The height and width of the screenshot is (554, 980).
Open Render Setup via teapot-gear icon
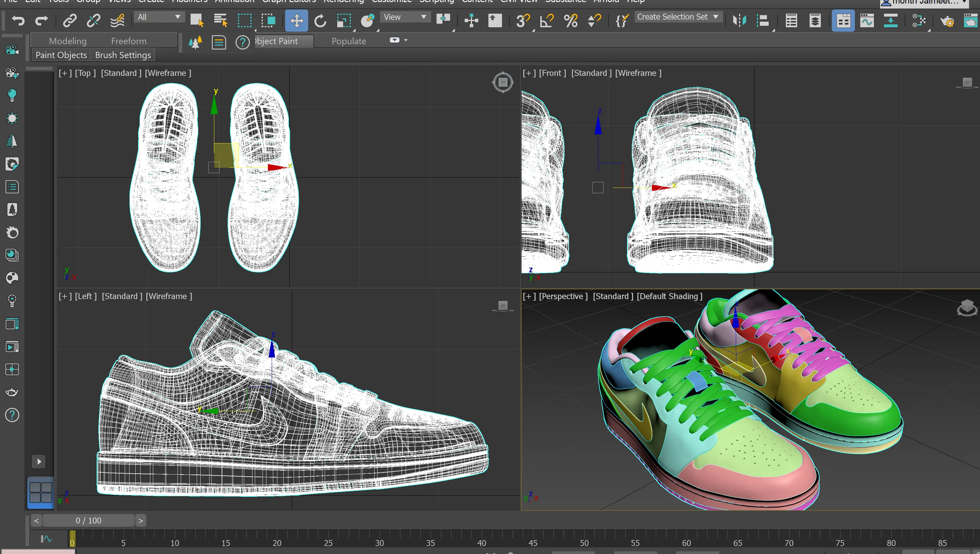point(947,21)
